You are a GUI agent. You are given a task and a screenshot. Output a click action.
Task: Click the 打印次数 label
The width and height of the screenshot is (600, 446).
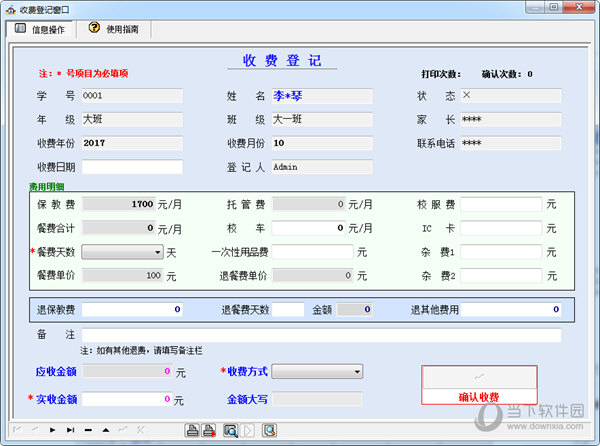point(441,74)
